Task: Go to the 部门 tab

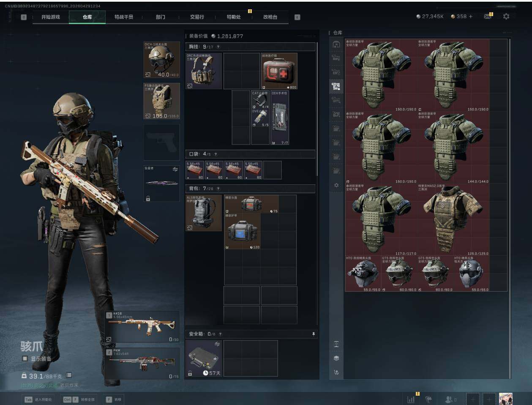Action: click(x=161, y=17)
